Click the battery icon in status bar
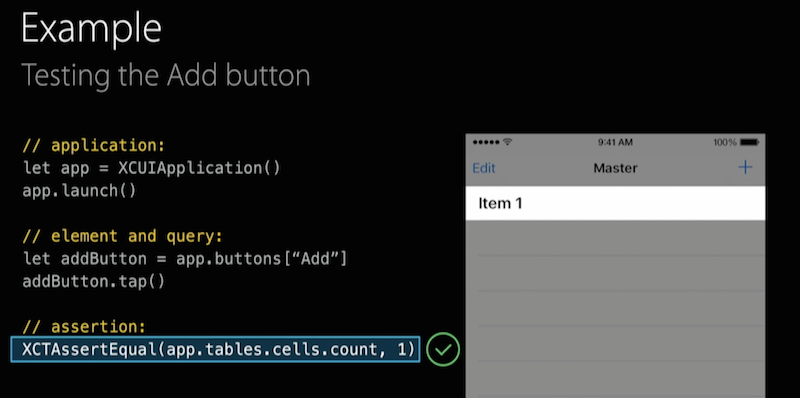 click(749, 142)
